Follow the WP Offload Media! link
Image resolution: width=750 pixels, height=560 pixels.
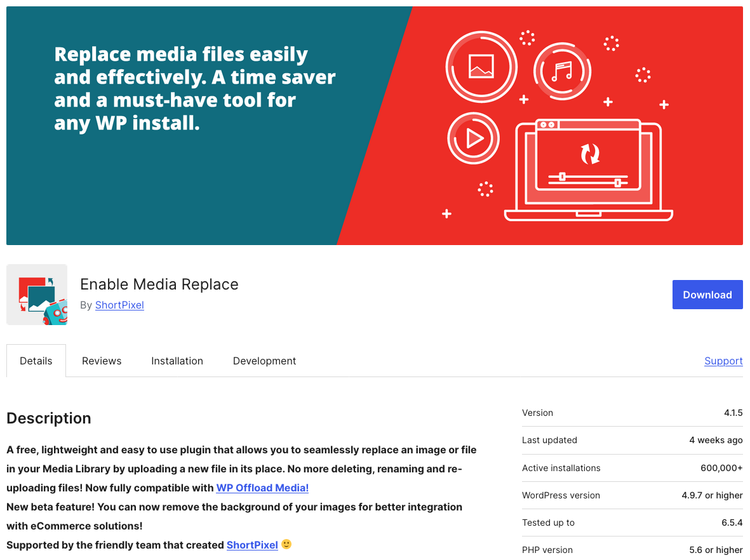(262, 488)
